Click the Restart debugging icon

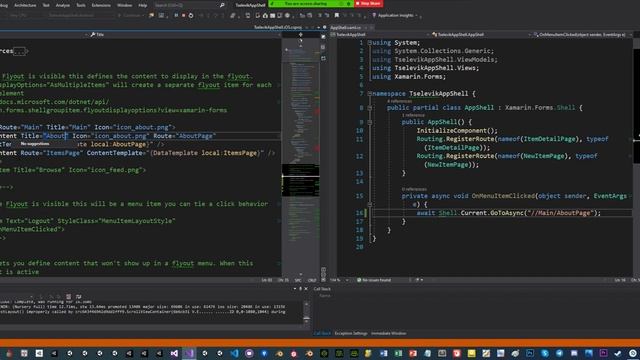[x=191, y=16]
